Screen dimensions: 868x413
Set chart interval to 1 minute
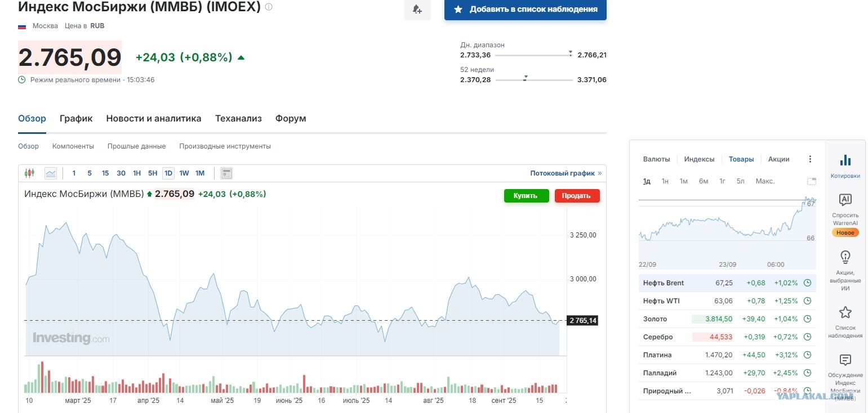(x=74, y=173)
